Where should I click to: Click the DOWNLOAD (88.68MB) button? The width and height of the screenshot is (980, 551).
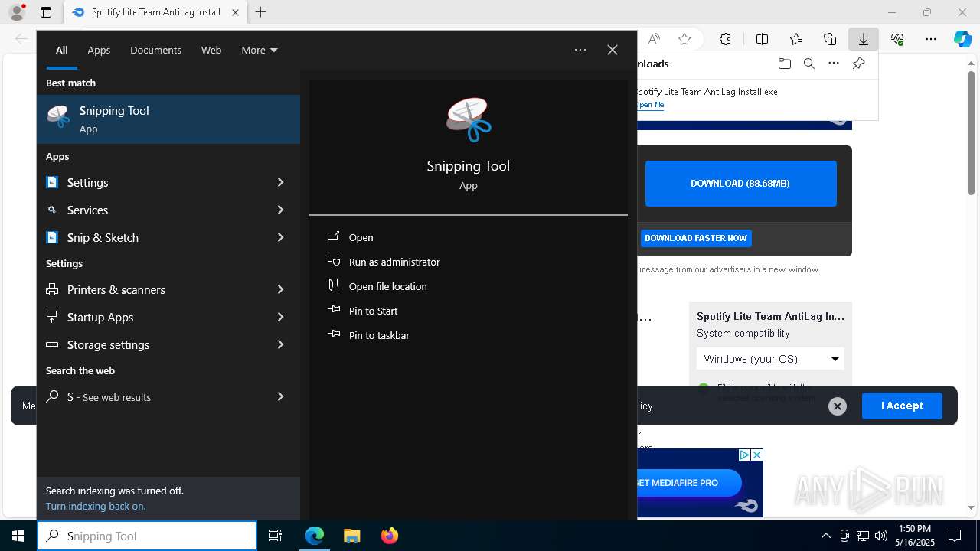(x=740, y=184)
